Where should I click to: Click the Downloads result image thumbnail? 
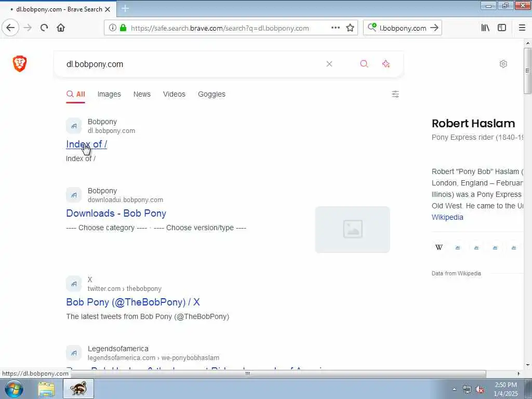tap(353, 229)
